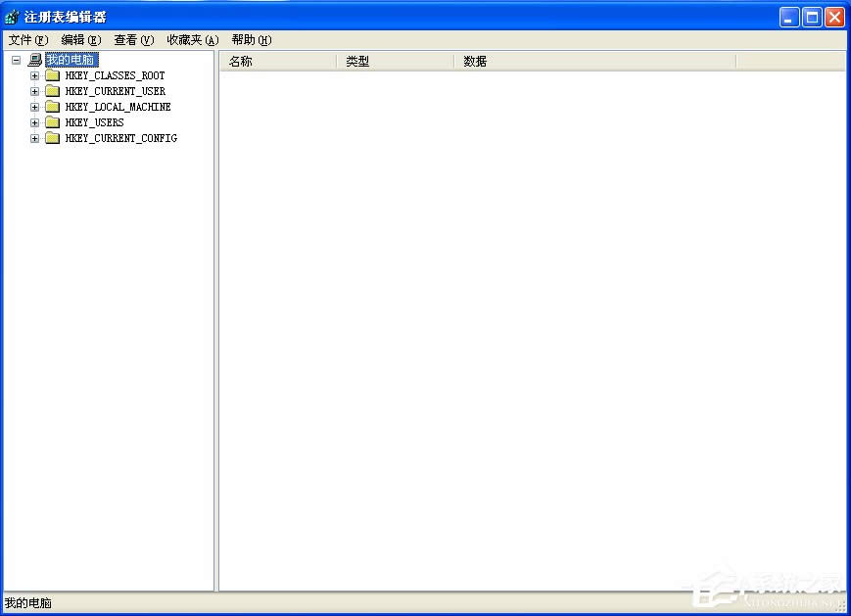Click the folder icon of HKEY_USERS
The image size is (851, 616).
[52, 122]
